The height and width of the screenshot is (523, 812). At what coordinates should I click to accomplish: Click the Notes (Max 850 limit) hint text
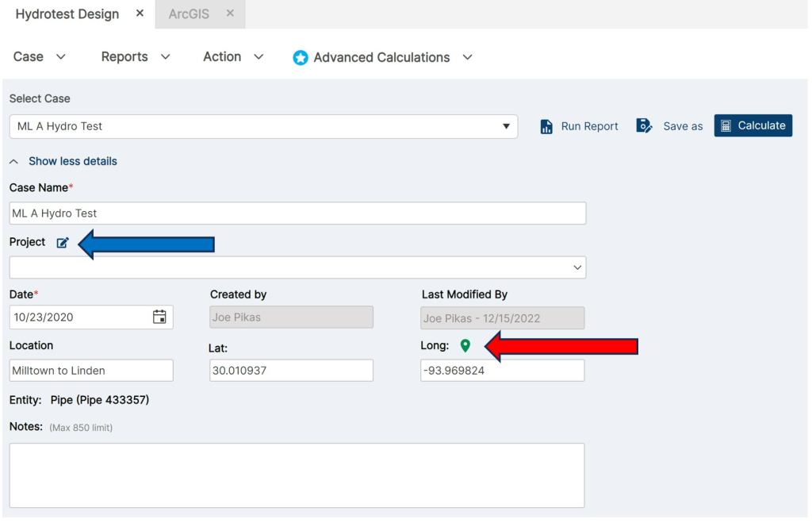[x=81, y=428]
